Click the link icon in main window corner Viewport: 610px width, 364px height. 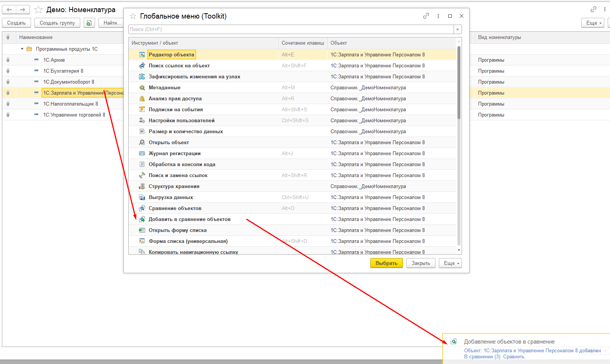(593, 9)
